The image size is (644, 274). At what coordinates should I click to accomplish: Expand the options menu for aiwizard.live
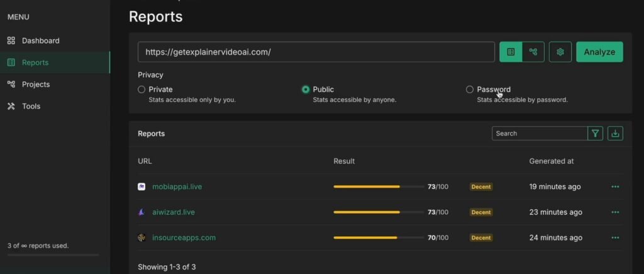pyautogui.click(x=615, y=212)
